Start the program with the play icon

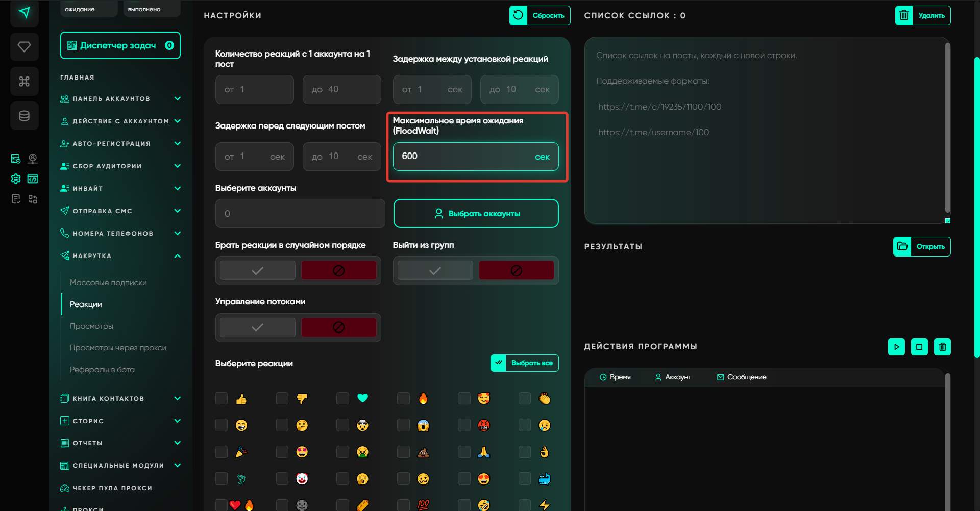click(896, 347)
